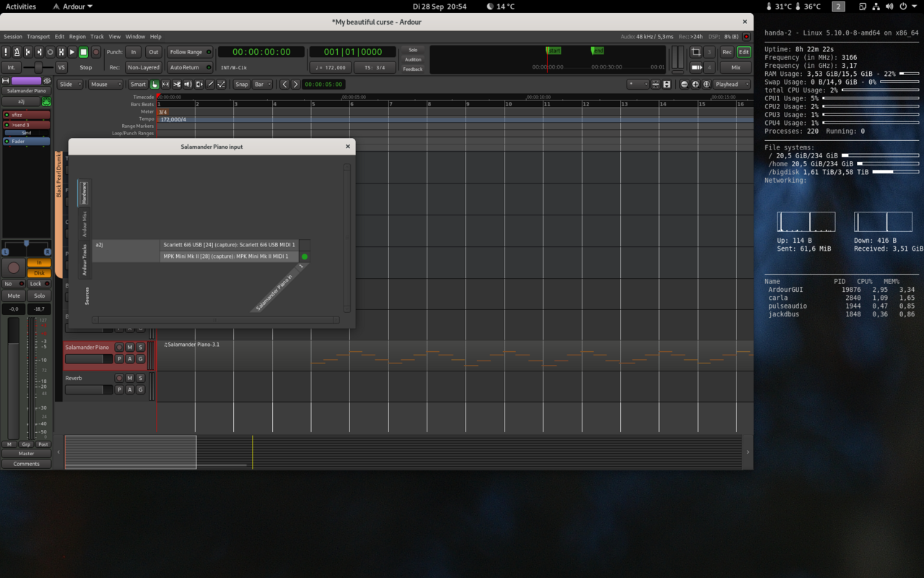Adjust the shuttle speed slider
The height and width of the screenshot is (578, 924).
(38, 67)
